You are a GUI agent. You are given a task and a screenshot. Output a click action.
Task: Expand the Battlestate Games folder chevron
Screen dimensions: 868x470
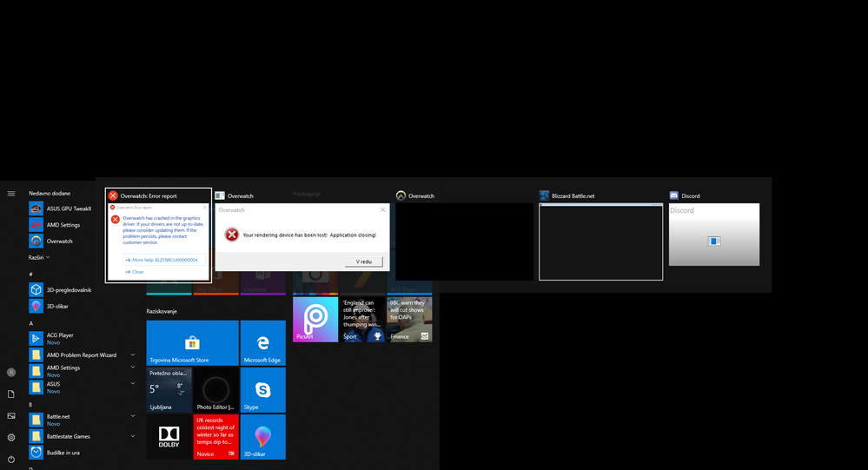[133, 436]
